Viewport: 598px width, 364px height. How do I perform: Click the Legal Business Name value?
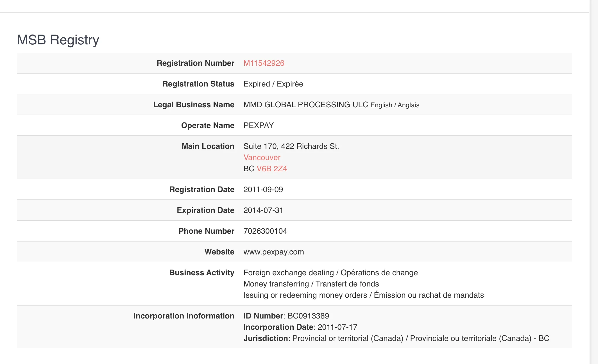point(331,104)
